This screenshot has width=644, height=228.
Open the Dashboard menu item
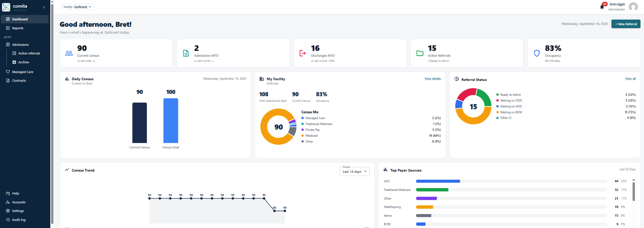tap(25, 19)
